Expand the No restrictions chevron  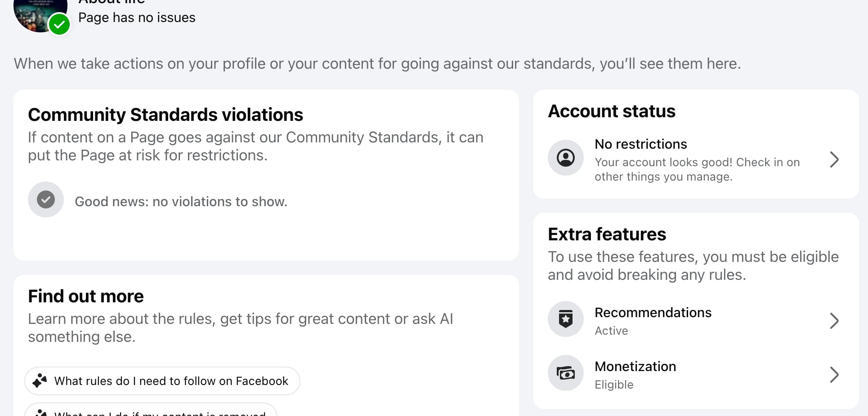click(x=834, y=159)
